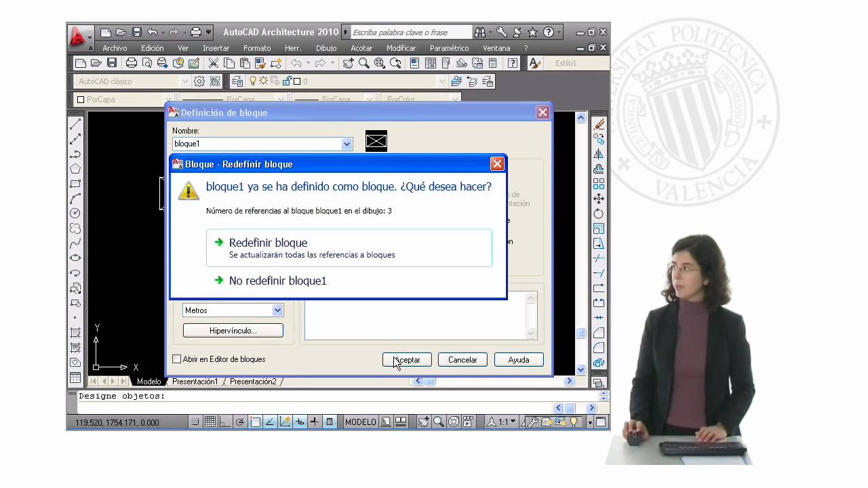Select the Trim modify tool
This screenshot has width=868, height=488.
tap(599, 258)
